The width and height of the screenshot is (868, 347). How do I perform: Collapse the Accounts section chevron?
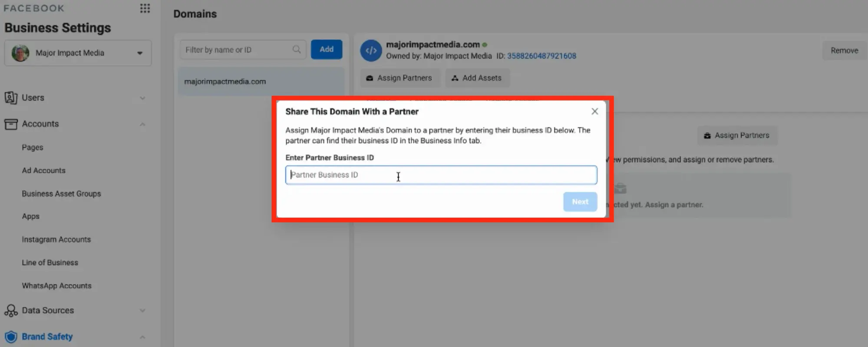[x=142, y=124]
